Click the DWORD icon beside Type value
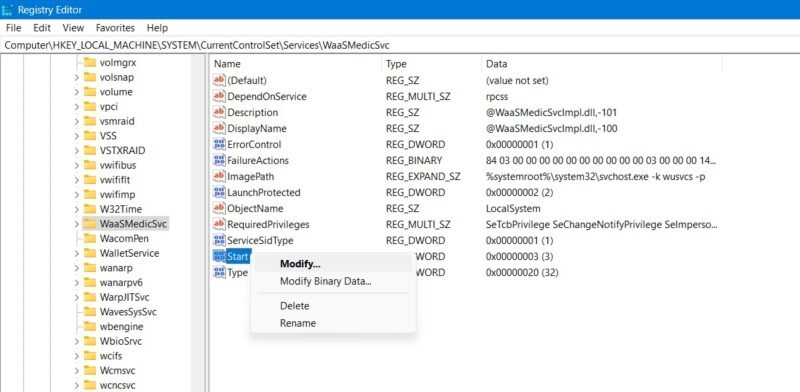Image resolution: width=800 pixels, height=392 pixels. coord(219,273)
